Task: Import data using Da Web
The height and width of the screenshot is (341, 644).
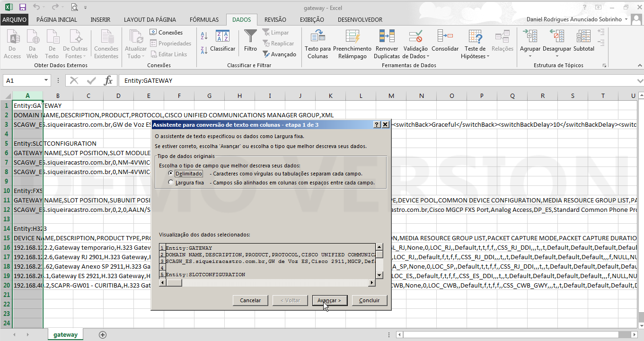Action: 32,44
